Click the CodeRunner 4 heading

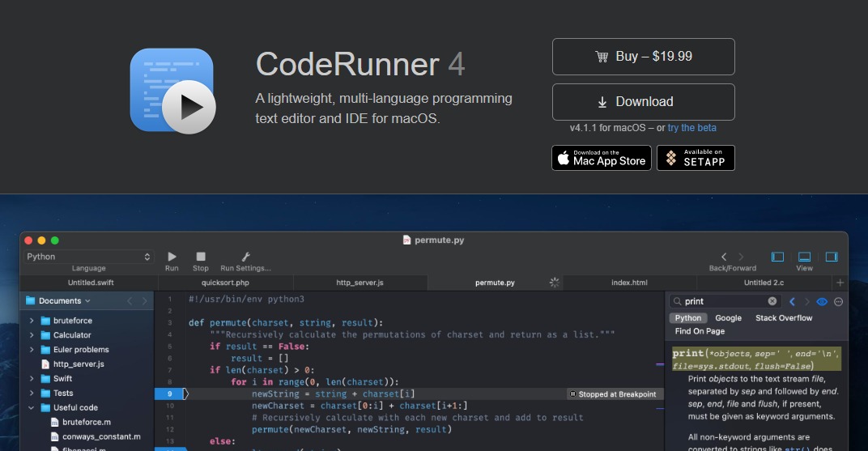(x=360, y=64)
